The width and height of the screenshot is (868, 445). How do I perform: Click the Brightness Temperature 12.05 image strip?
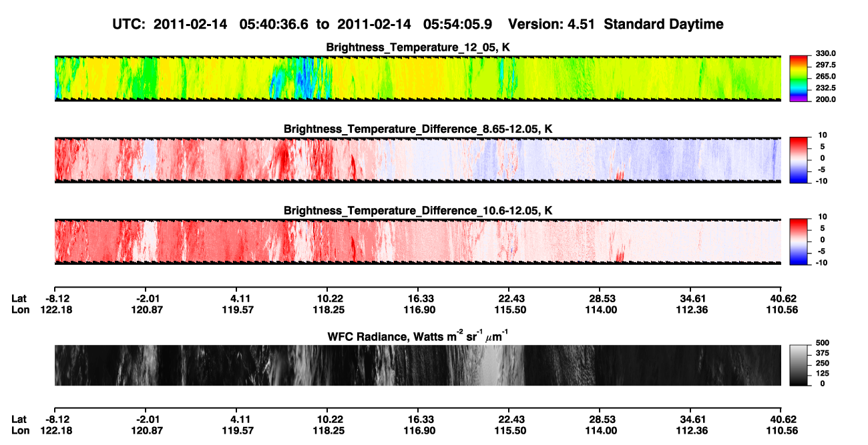pyautogui.click(x=418, y=78)
